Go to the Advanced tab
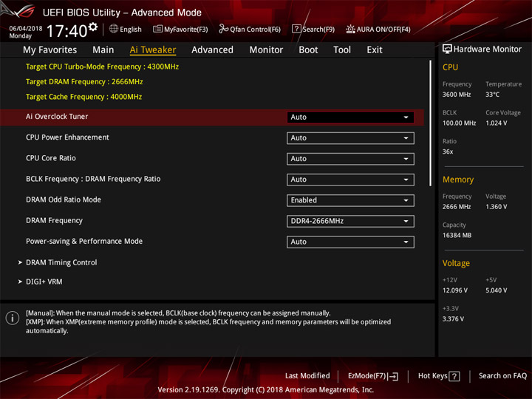The image size is (532, 399). [212, 50]
